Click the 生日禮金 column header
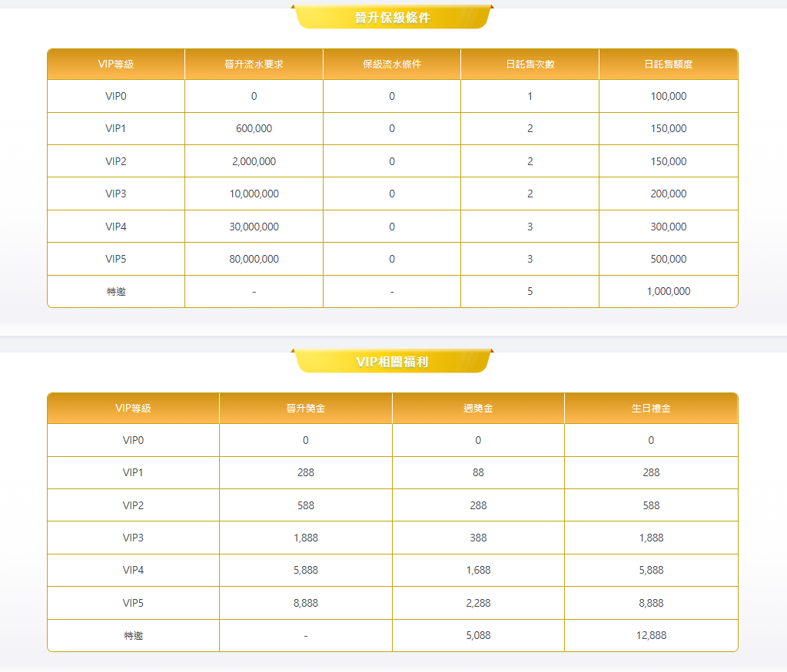The image size is (787, 672). [x=651, y=409]
